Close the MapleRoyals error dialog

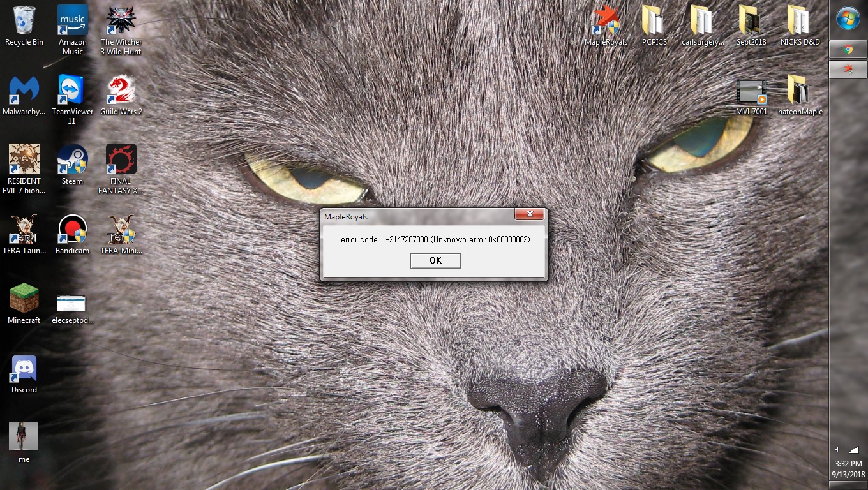pyautogui.click(x=529, y=214)
